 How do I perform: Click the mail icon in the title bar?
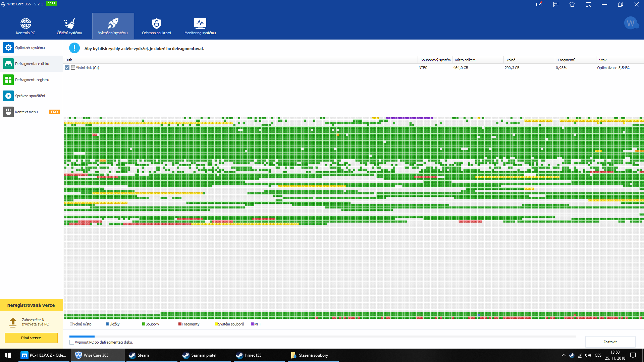point(539,4)
